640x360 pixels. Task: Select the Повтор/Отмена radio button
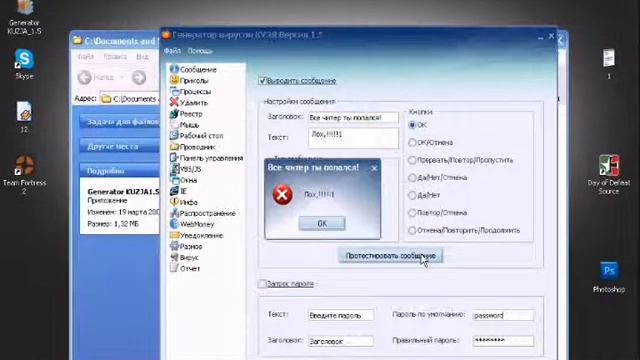pyautogui.click(x=412, y=213)
